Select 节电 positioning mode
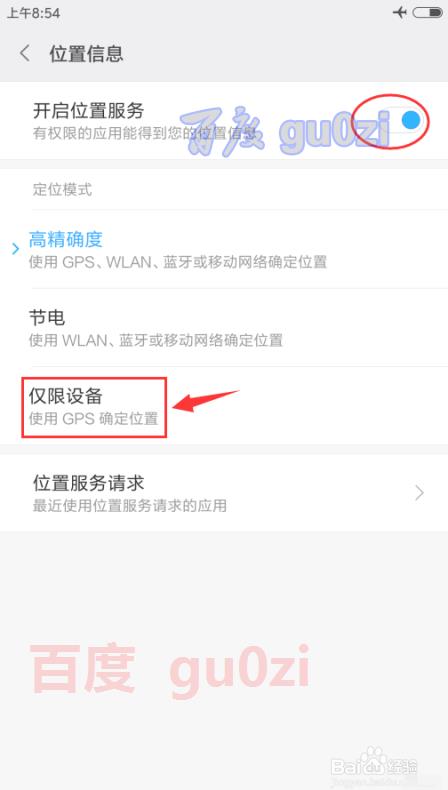 (x=224, y=327)
